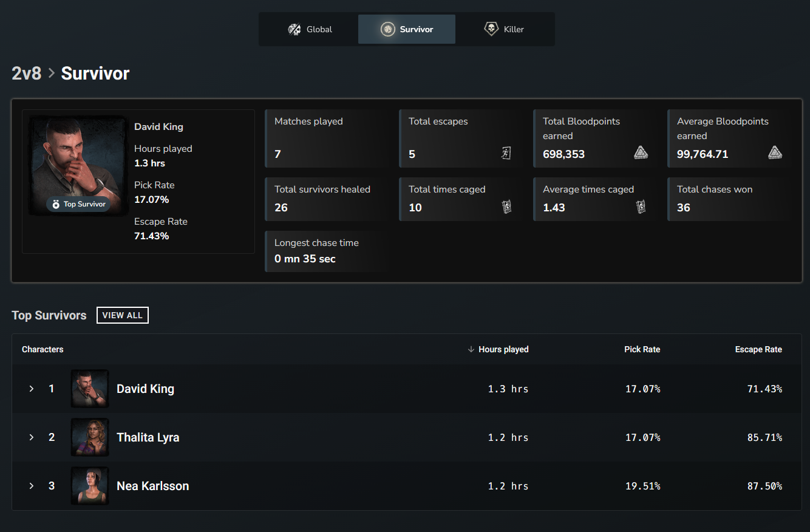Viewport: 810px width, 532px height.
Task: Select the Nea Karlsson name
Action: pyautogui.click(x=153, y=486)
